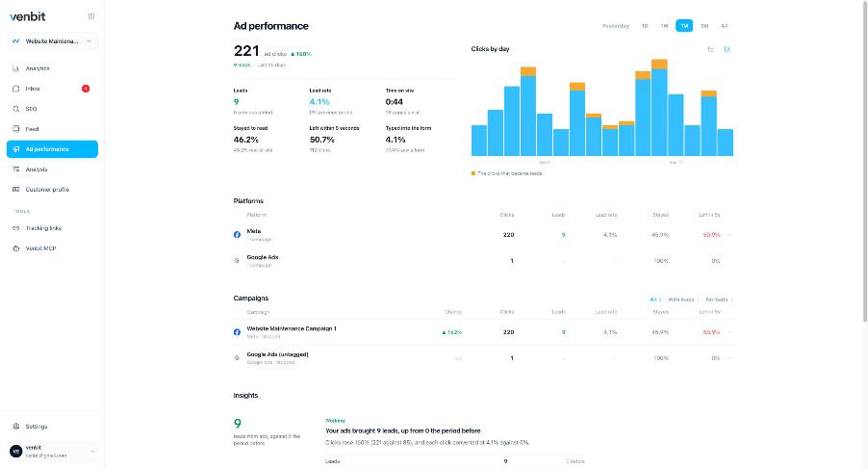
Task: Filter campaigns by All
Action: pos(655,300)
